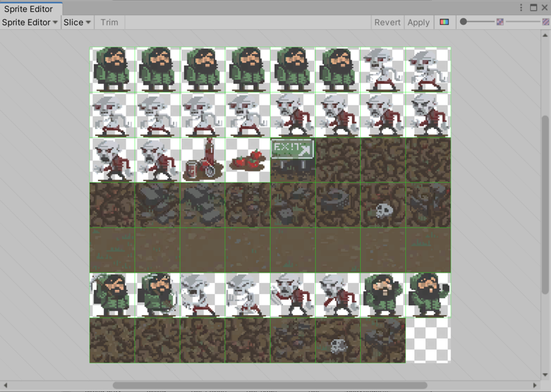Screen dimensions: 551x392
Task: Click the scroll left arrow of horizontal scrollbar
Action: (6, 385)
